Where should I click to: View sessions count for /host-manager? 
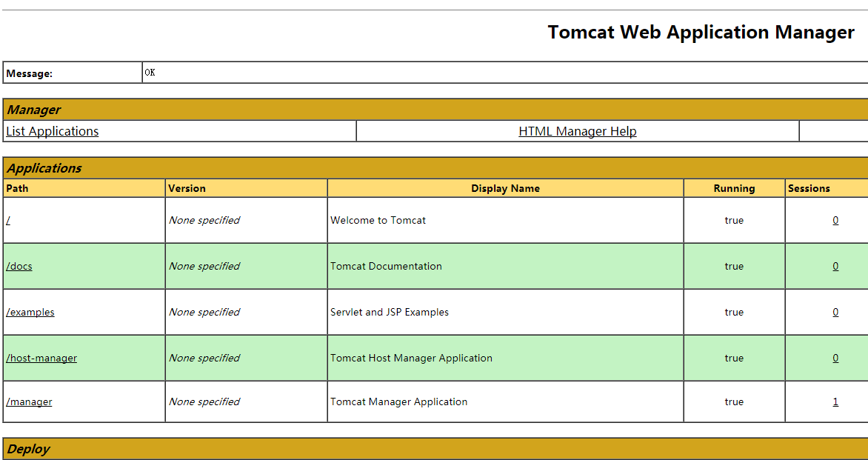[835, 358]
